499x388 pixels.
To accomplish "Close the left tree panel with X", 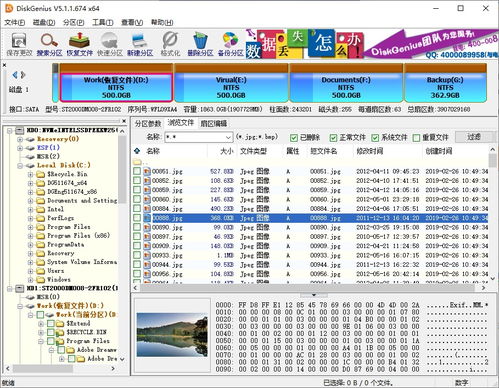I will coord(124,121).
